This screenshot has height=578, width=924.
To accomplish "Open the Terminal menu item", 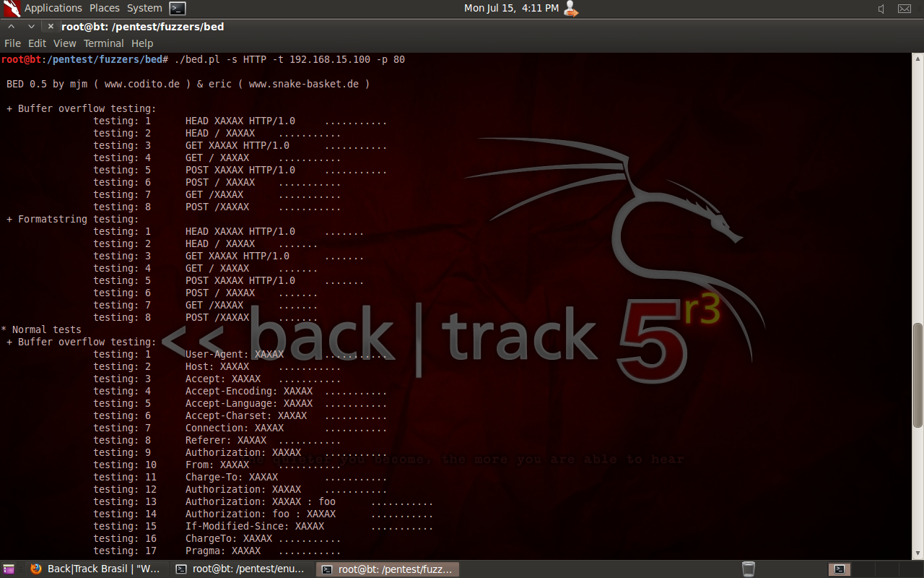I will pyautogui.click(x=104, y=43).
